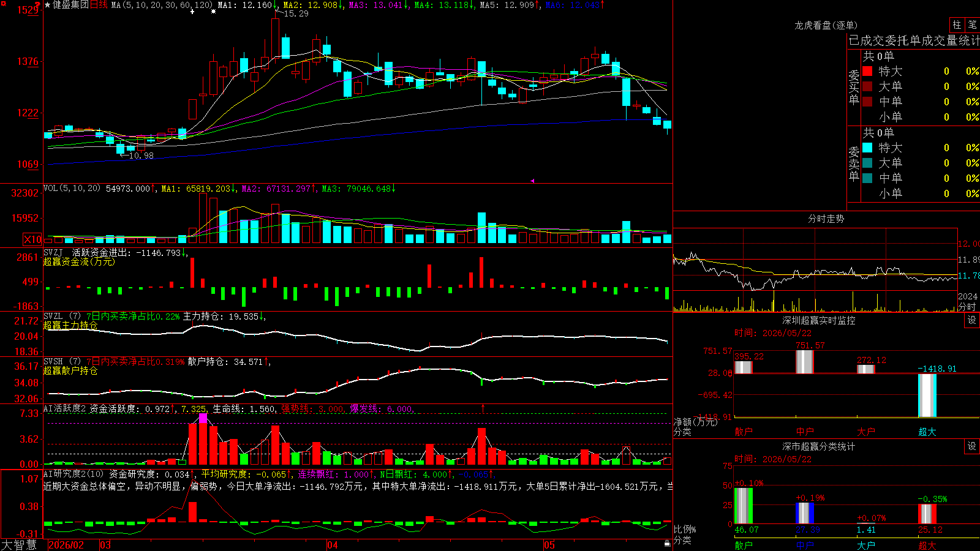980x551 pixels.
Task: Click the lock icon at the chart bottom edge
Action: pos(667,543)
